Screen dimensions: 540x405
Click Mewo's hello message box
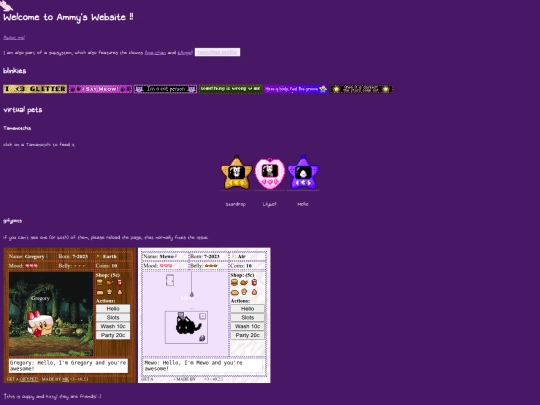203,366
